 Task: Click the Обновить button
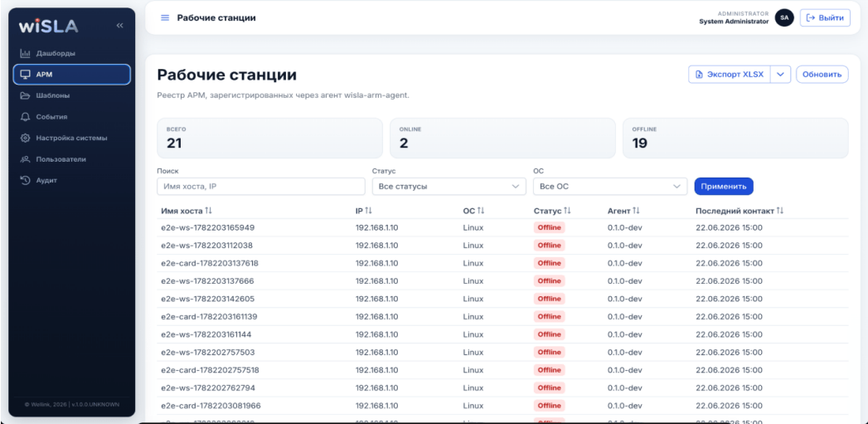[822, 75]
